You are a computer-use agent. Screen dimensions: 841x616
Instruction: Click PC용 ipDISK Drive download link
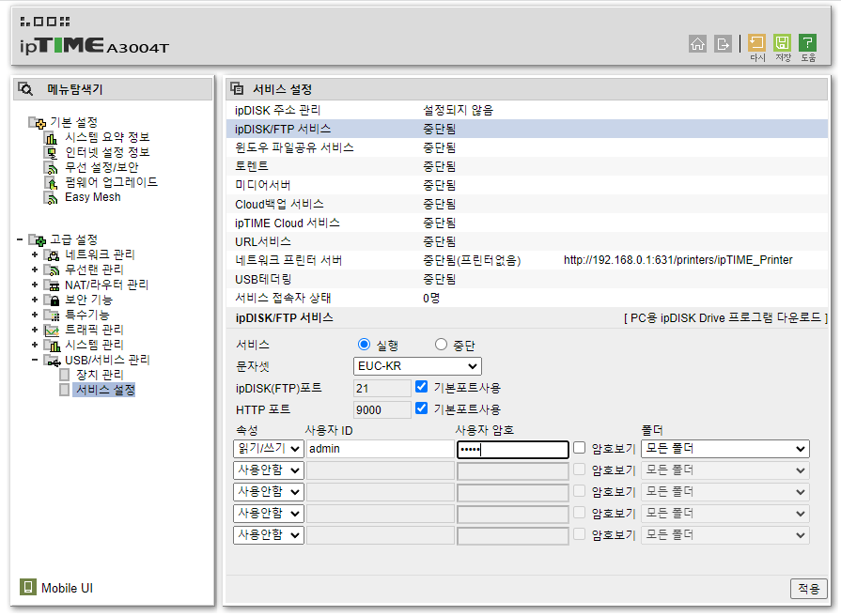click(725, 318)
